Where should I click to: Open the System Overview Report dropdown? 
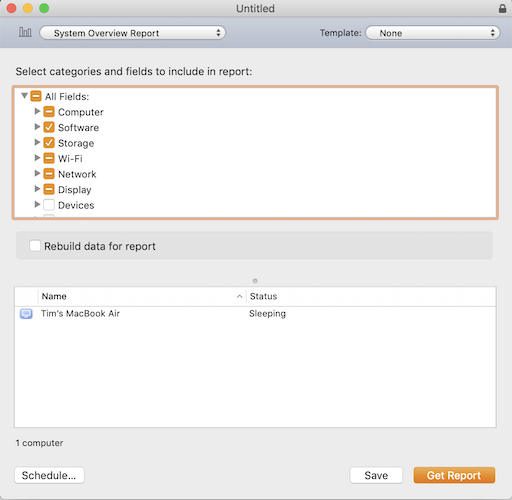pos(133,33)
